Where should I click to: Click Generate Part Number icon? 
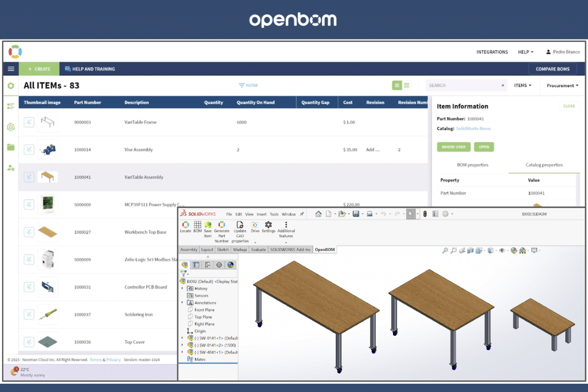click(x=222, y=225)
